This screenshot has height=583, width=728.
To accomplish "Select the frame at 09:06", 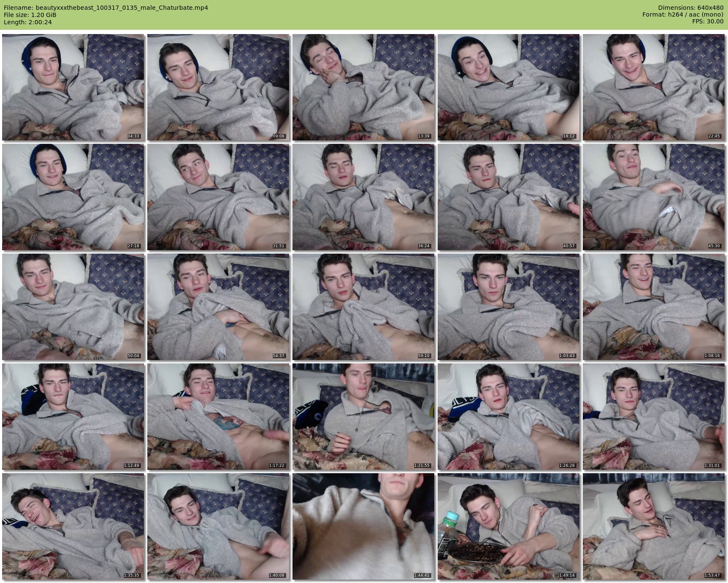I will [x=218, y=87].
